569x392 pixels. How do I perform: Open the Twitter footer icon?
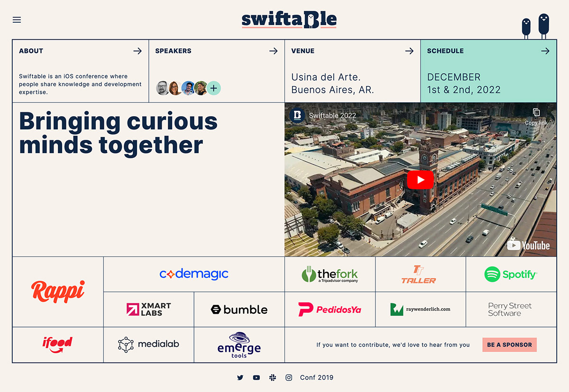pyautogui.click(x=240, y=378)
